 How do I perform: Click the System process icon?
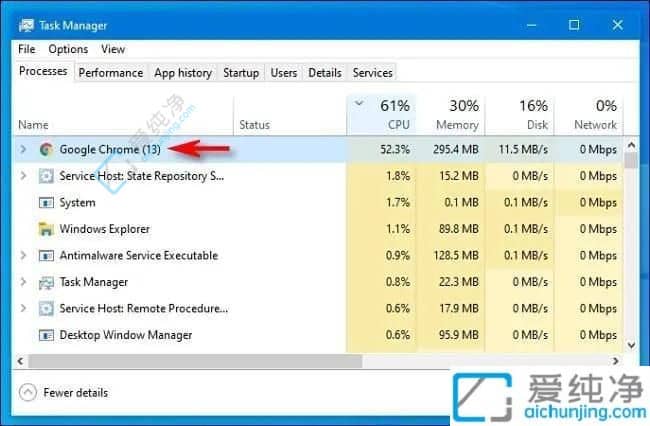pyautogui.click(x=46, y=203)
